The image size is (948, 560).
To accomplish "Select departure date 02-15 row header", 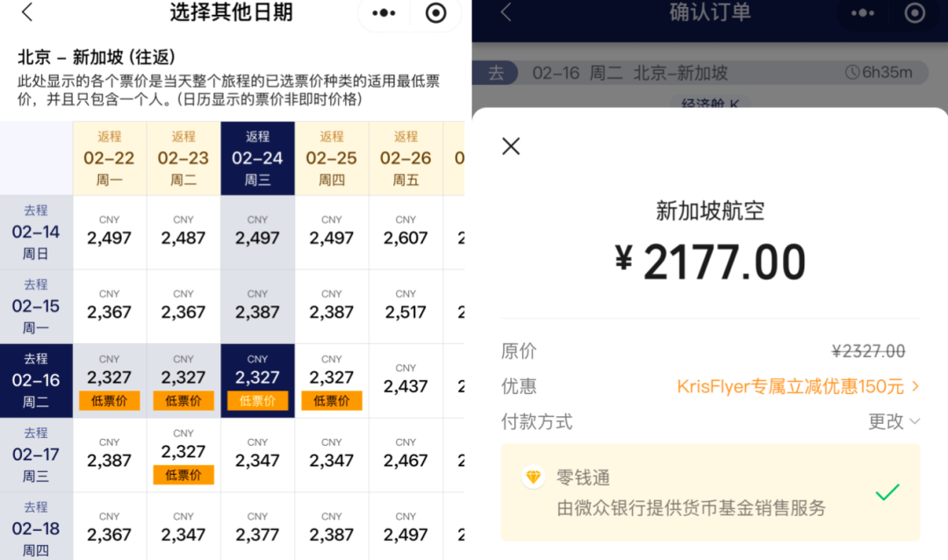I will click(36, 306).
